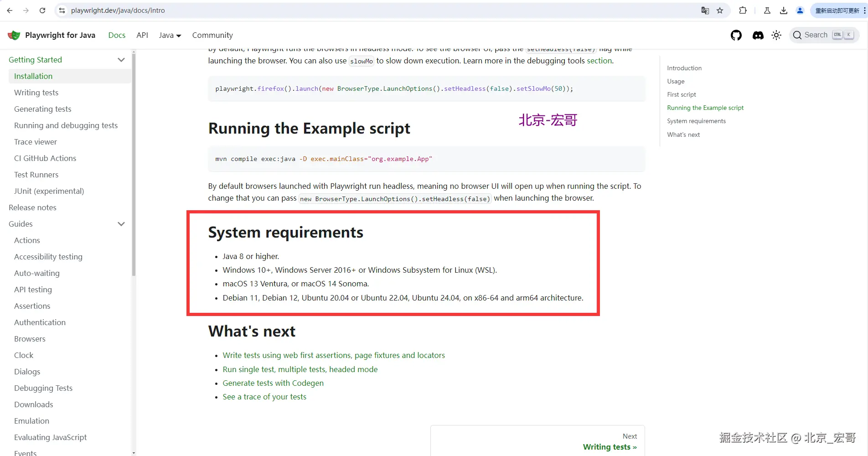Open Actions guide in sidebar
This screenshot has height=456, width=868.
tap(27, 240)
